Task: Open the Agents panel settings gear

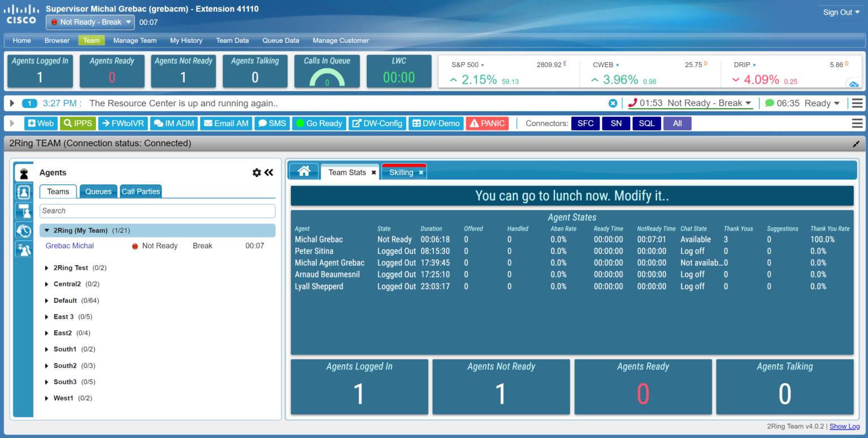Action: pos(257,173)
